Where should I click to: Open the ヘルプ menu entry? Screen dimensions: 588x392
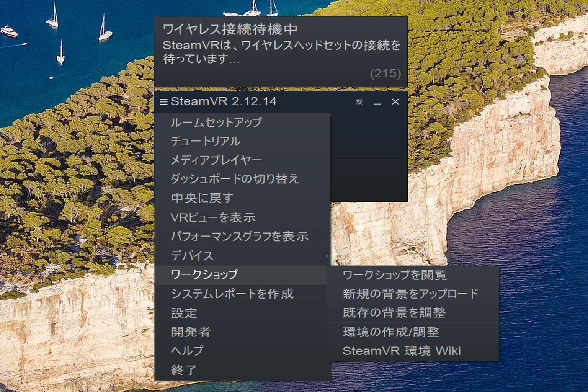coord(243,351)
